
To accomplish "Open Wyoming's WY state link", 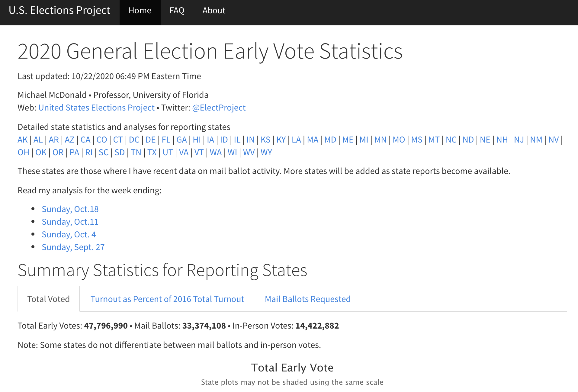I will (266, 153).
